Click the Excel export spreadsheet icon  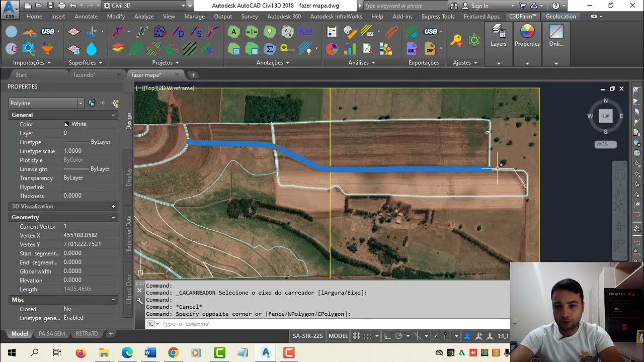pyautogui.click(x=368, y=49)
